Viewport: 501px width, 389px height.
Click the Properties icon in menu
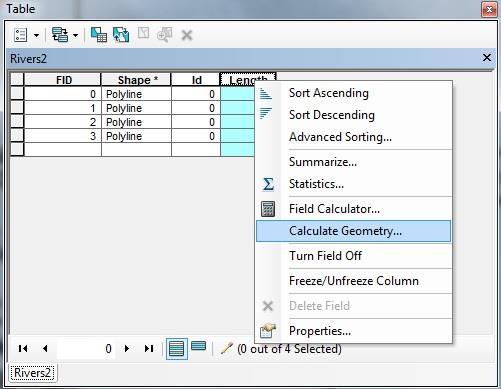pyautogui.click(x=268, y=330)
